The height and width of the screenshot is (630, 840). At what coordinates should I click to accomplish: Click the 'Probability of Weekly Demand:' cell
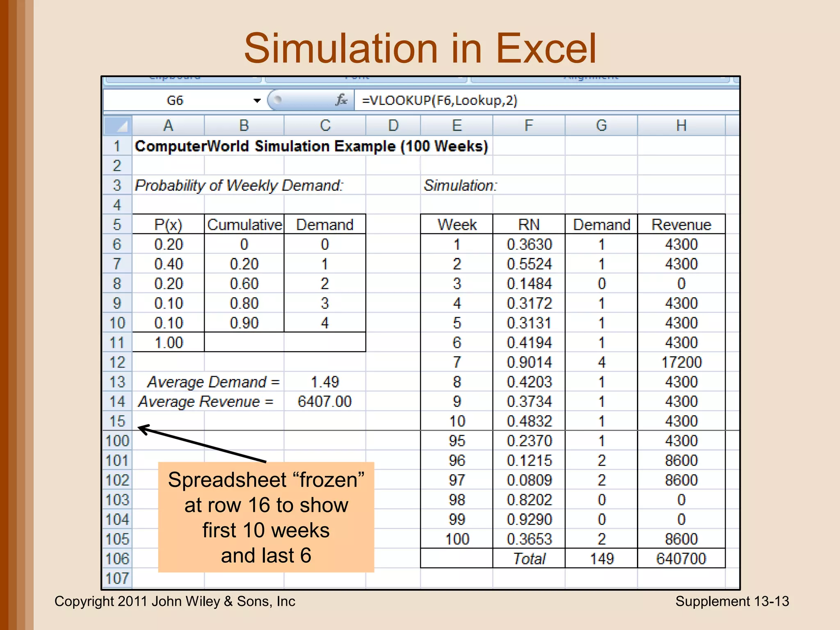pyautogui.click(x=239, y=185)
